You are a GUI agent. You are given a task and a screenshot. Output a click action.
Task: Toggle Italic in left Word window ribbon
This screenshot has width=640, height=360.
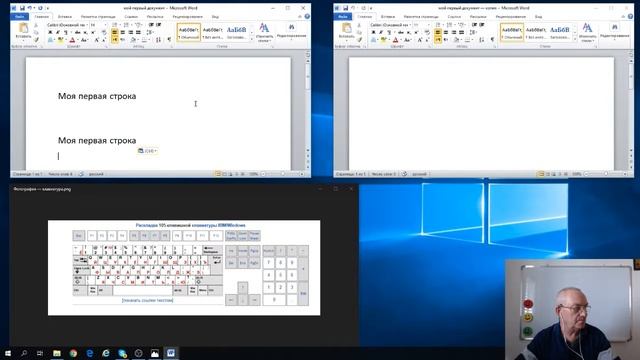(57, 32)
